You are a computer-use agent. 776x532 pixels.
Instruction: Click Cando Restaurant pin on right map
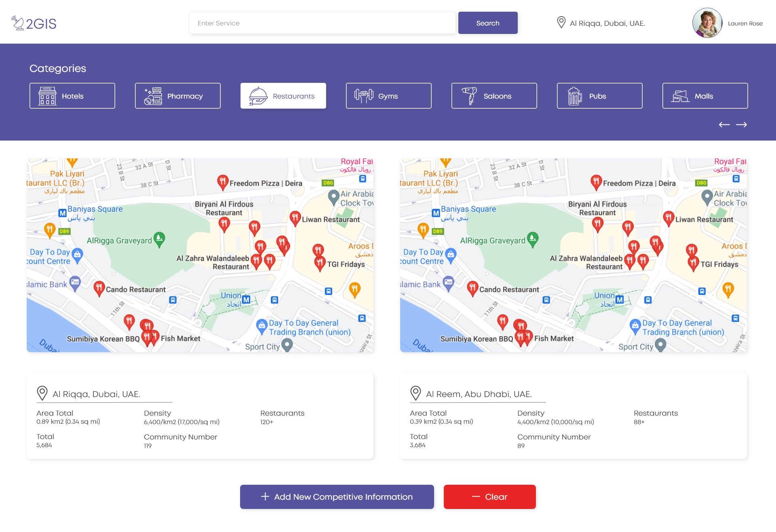coord(472,288)
